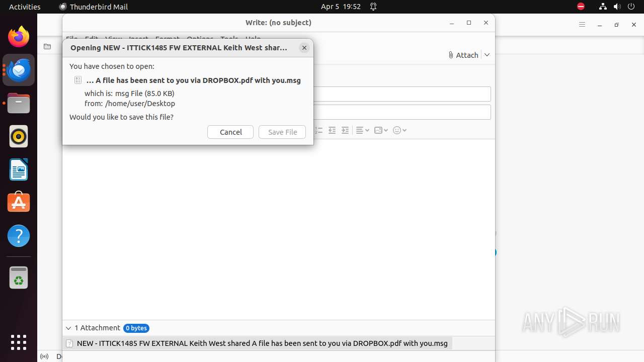Open Ubuntu Software from the dock
Viewport: 644px width, 362px height.
pos(19,203)
